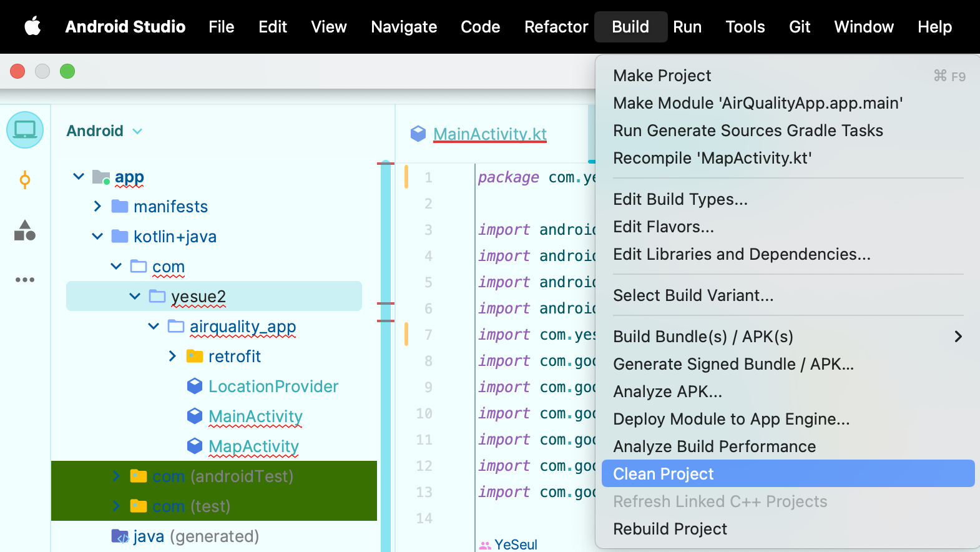This screenshot has width=980, height=552.
Task: Open the Refactor menu
Action: click(x=556, y=27)
